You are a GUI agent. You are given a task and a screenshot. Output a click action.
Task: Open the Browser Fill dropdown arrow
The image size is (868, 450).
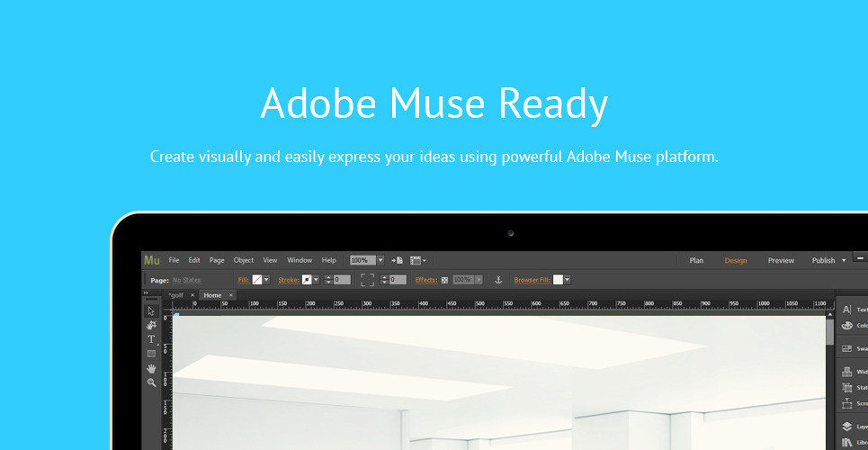tap(567, 280)
